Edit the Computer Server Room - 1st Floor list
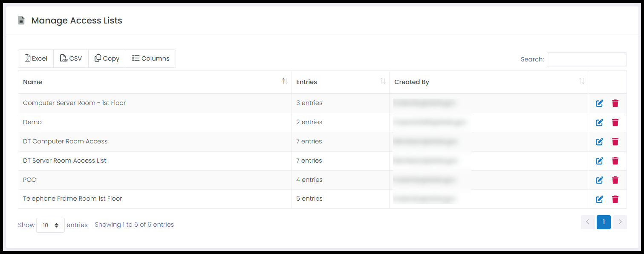Viewport: 644px width, 254px height. click(599, 103)
